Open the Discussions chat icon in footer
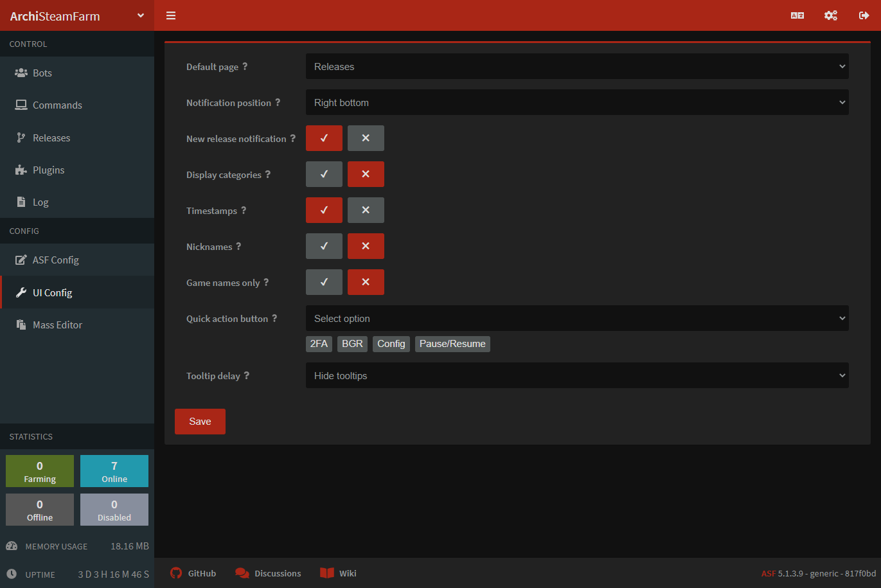The width and height of the screenshot is (881, 588). pyautogui.click(x=242, y=573)
